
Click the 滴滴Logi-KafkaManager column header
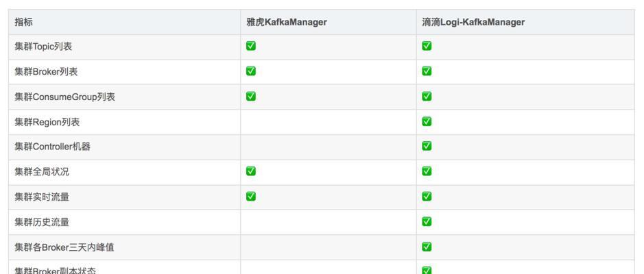pos(473,22)
